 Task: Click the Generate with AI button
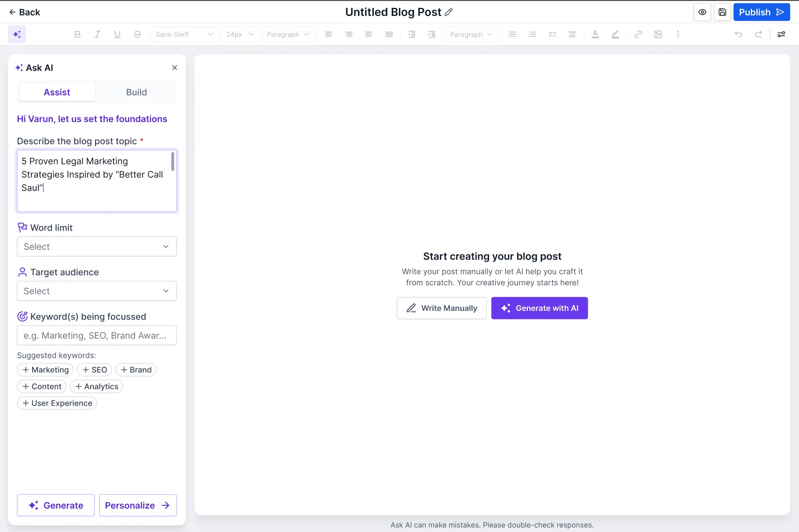pos(539,308)
